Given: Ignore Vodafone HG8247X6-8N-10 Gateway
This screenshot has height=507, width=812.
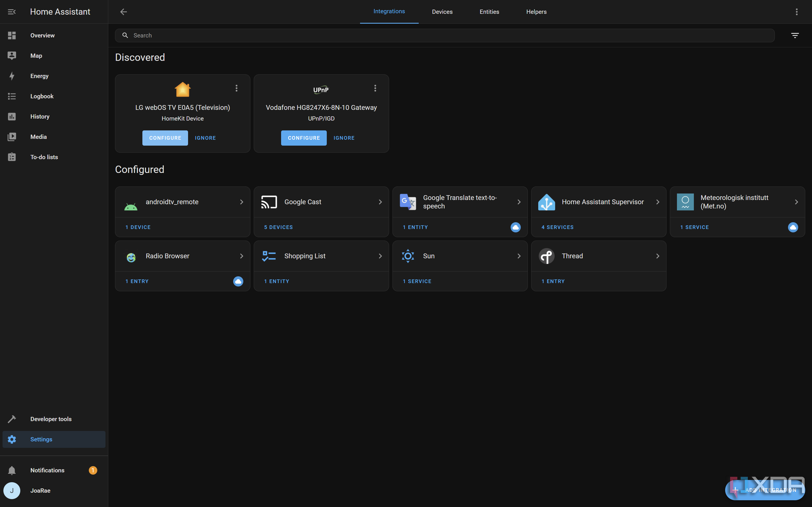Looking at the screenshot, I should click(344, 138).
